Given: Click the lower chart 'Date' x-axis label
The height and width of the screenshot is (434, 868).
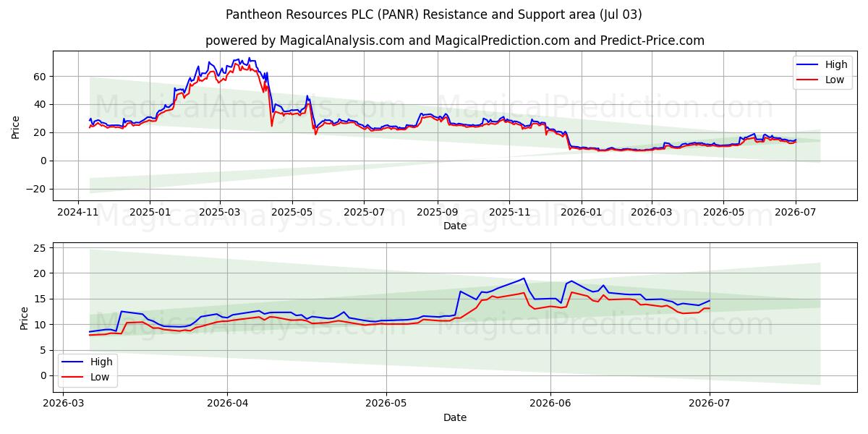Looking at the screenshot, I should point(455,417).
